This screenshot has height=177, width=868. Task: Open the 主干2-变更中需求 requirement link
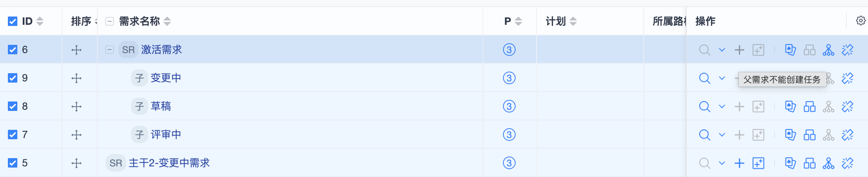point(169,163)
